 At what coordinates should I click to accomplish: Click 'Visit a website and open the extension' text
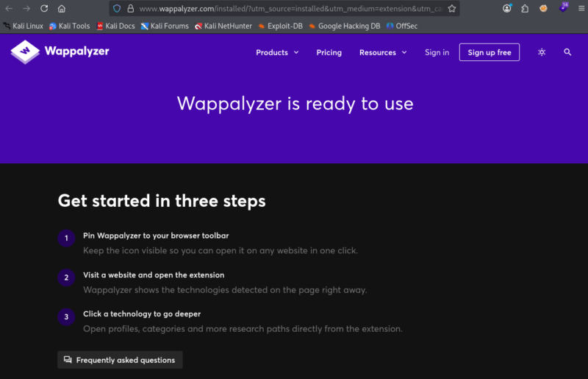click(154, 275)
